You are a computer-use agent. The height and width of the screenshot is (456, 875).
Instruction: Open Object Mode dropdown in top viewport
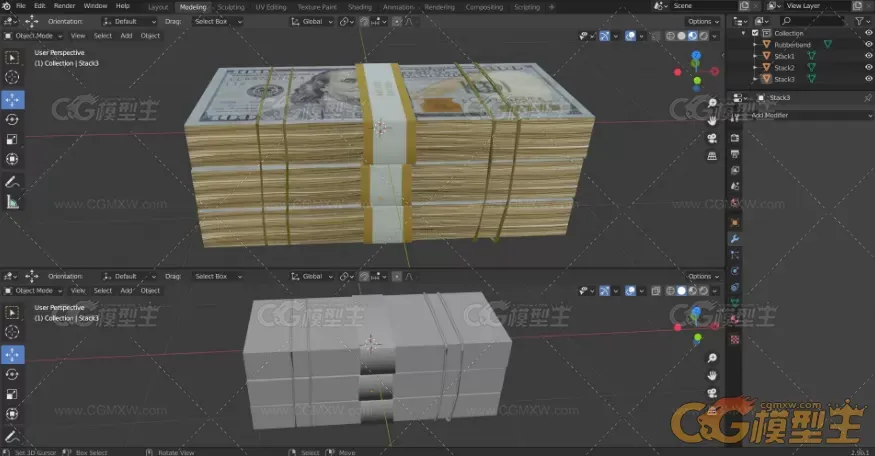pos(33,36)
